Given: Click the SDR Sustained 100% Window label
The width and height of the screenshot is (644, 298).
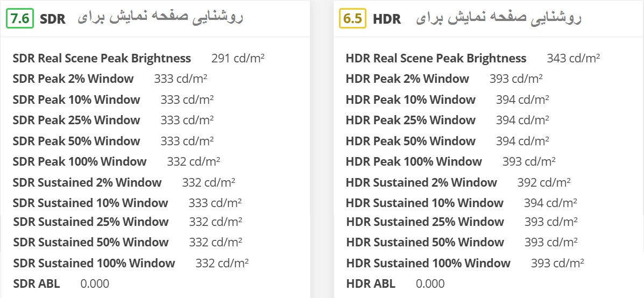Looking at the screenshot, I should [x=94, y=263].
